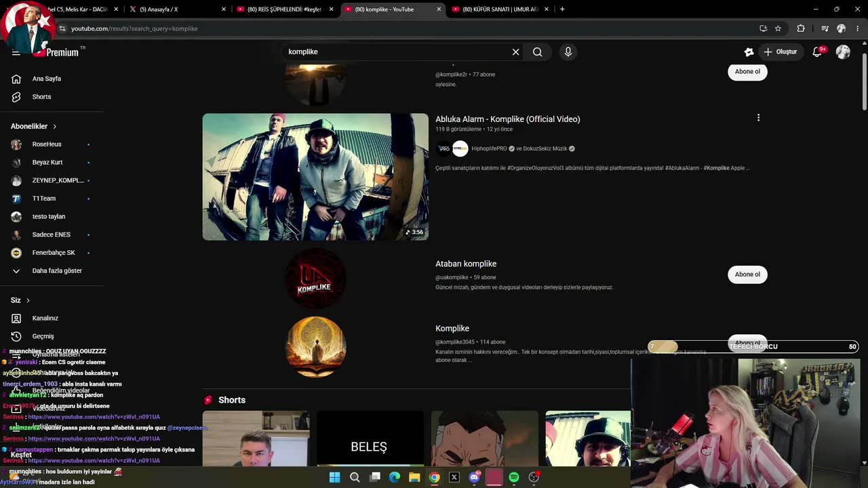The height and width of the screenshot is (488, 868).
Task: Open the Beyaz Kurt subscription
Action: pos(47,163)
